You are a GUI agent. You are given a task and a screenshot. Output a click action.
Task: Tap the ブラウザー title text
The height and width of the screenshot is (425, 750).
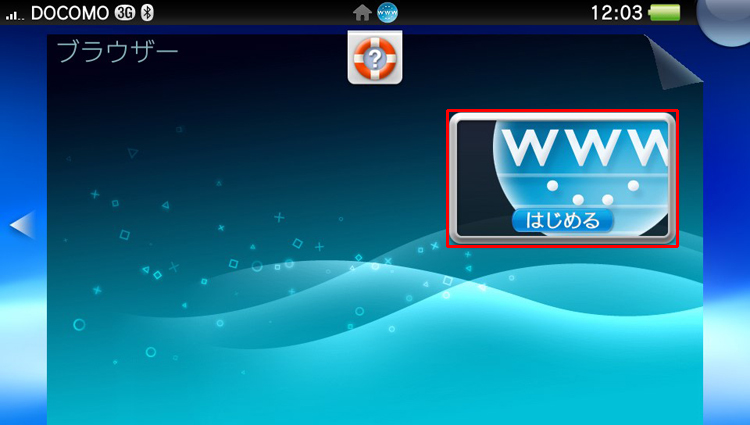pos(118,52)
